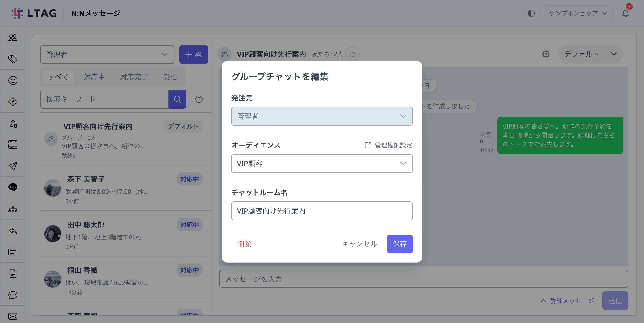Open the サンプルショップ account dropdown
This screenshot has width=644, height=323.
tap(578, 13)
